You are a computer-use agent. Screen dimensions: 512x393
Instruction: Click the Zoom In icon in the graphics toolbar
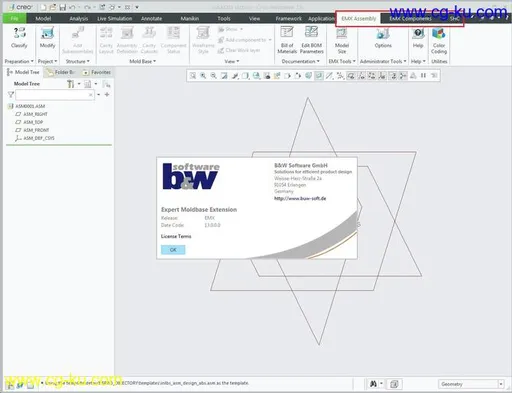(x=203, y=76)
